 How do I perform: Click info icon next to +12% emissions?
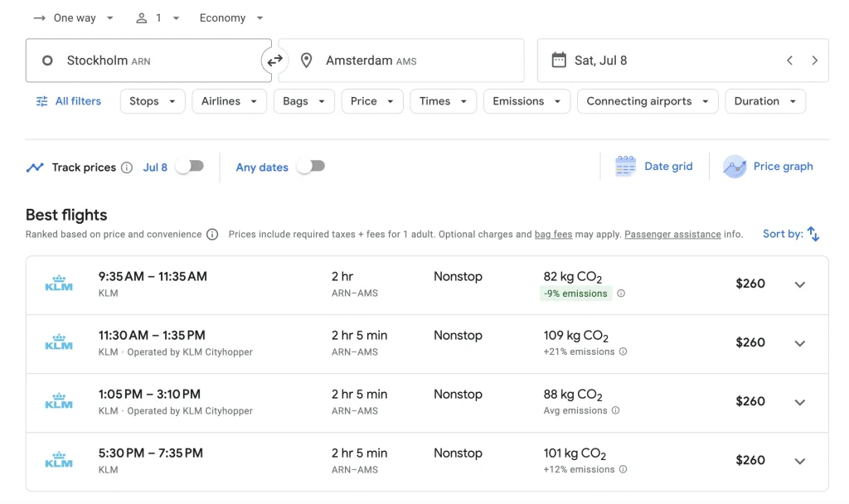click(623, 469)
